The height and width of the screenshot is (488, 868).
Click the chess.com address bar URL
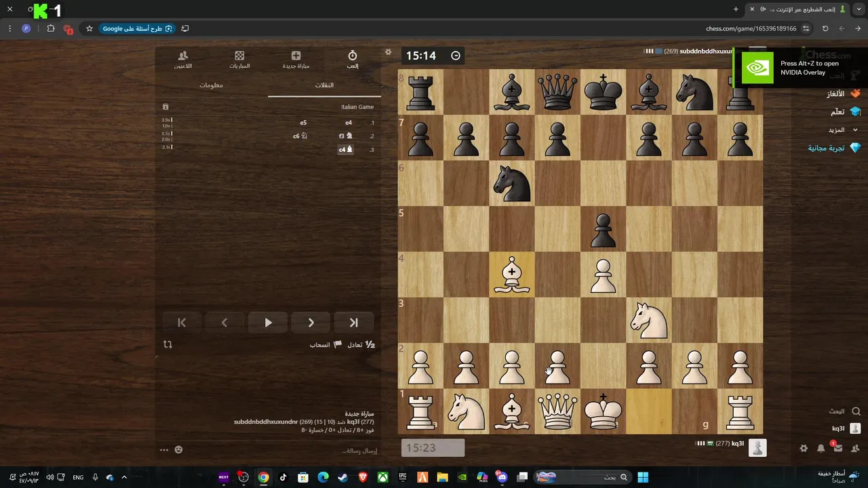coord(751,28)
